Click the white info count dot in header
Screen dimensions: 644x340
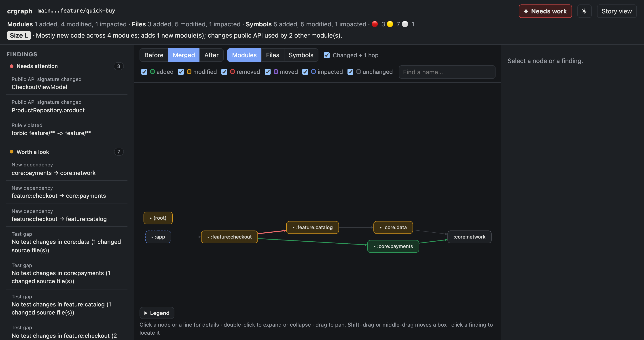pos(405,24)
